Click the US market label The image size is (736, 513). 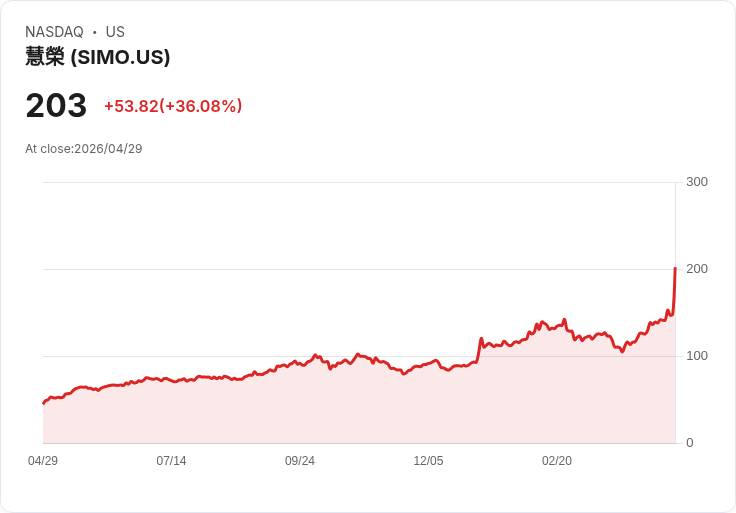(x=115, y=32)
